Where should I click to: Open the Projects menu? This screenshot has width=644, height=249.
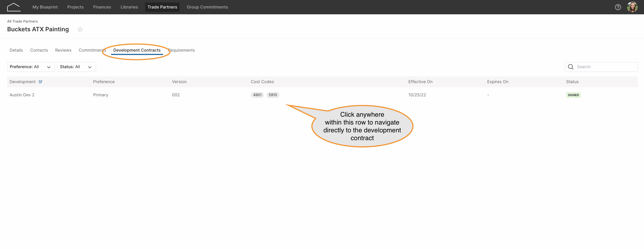point(75,7)
